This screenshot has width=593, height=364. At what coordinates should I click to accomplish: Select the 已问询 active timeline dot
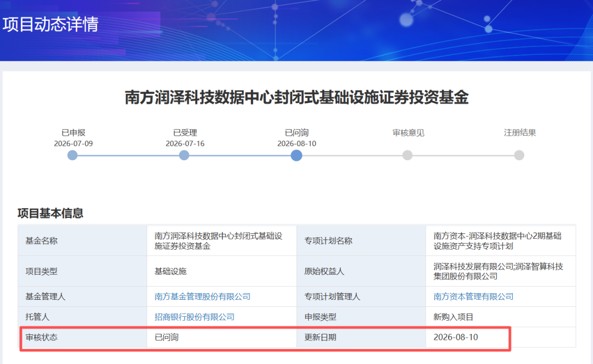point(296,155)
